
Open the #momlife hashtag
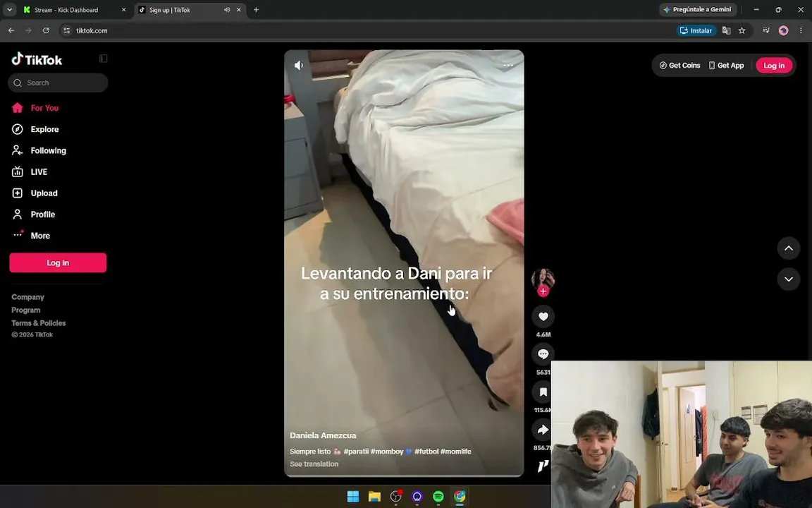coord(456,452)
